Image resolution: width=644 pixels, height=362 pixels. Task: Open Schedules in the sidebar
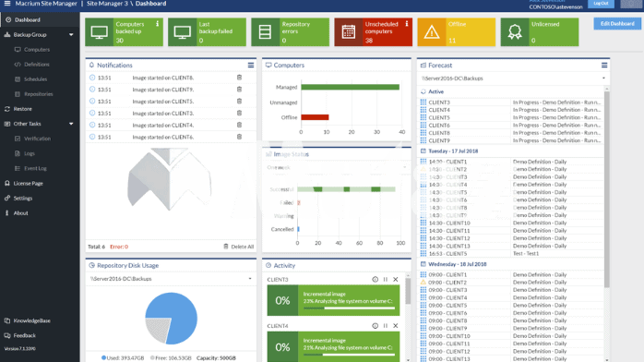35,79
